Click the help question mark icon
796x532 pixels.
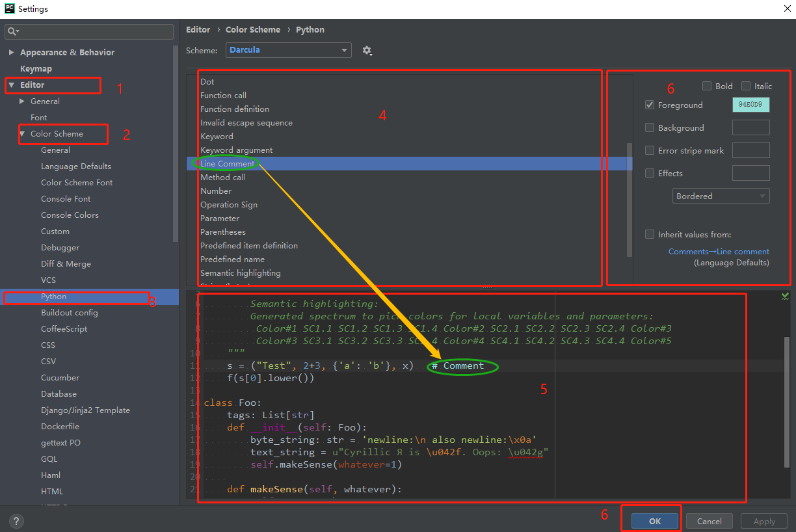pos(17,520)
